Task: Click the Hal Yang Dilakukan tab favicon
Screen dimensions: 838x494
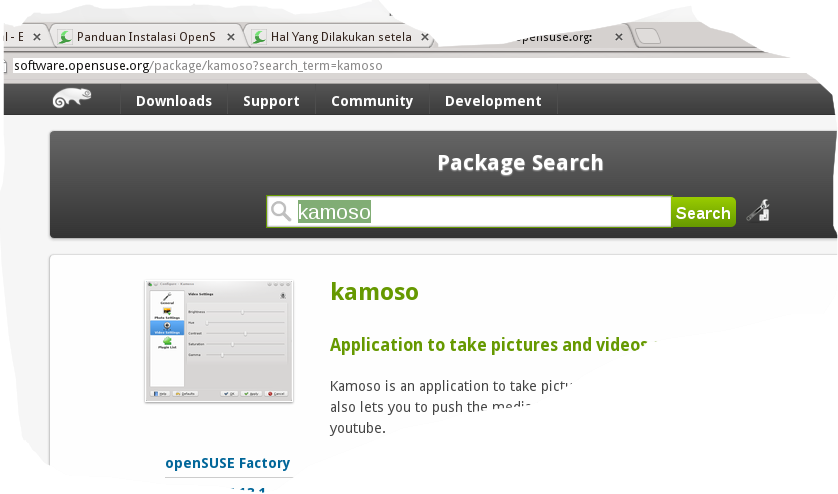Action: point(259,37)
